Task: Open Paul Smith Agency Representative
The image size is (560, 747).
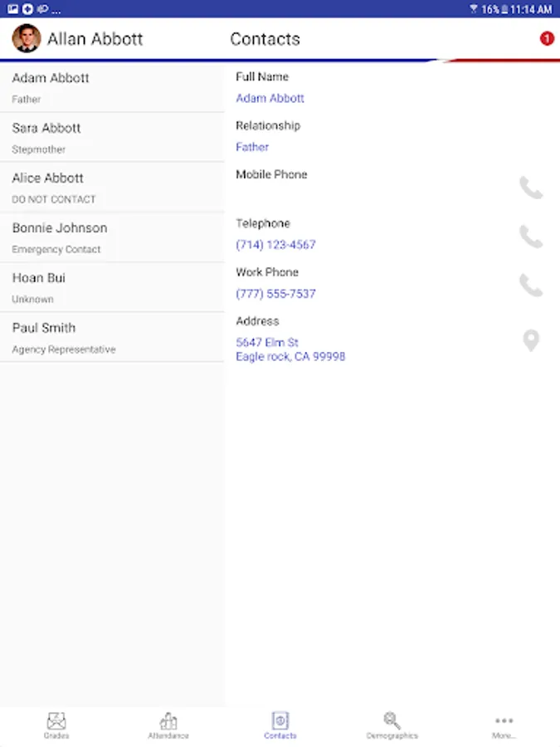Action: (x=112, y=339)
